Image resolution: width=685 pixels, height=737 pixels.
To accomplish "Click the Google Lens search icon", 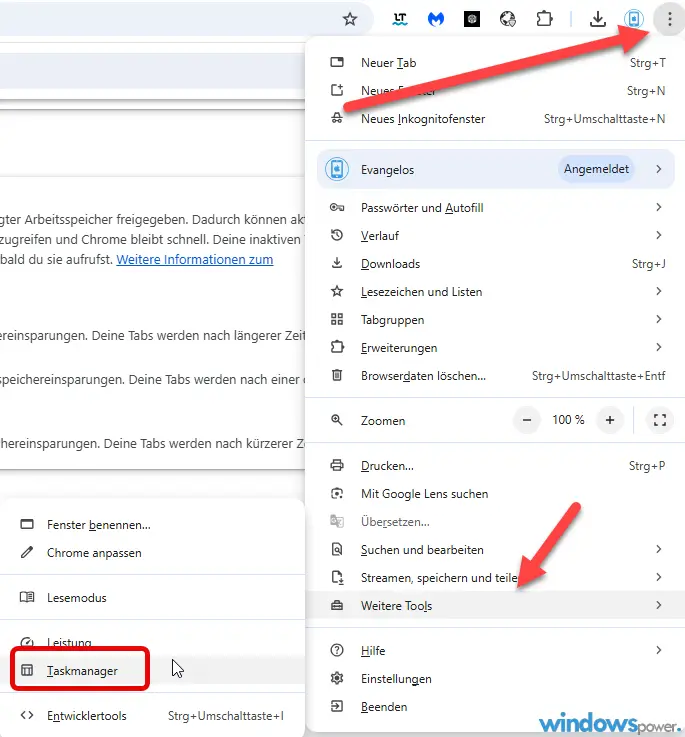I will [337, 494].
